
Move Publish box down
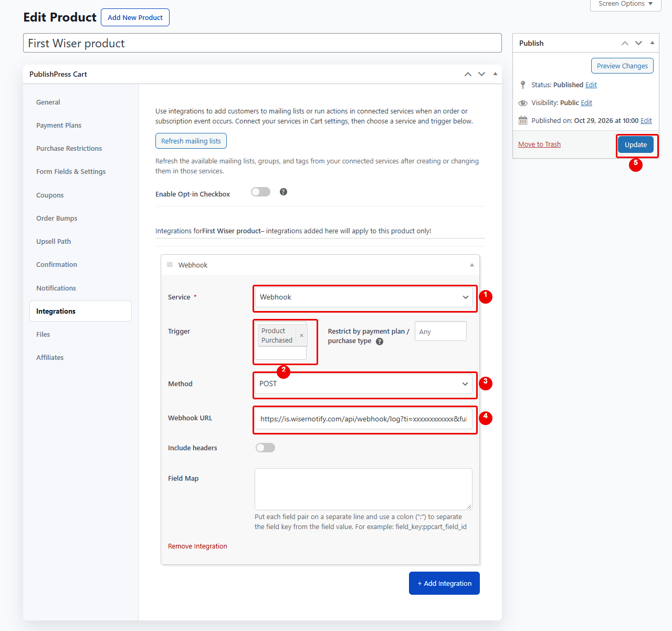pos(638,43)
